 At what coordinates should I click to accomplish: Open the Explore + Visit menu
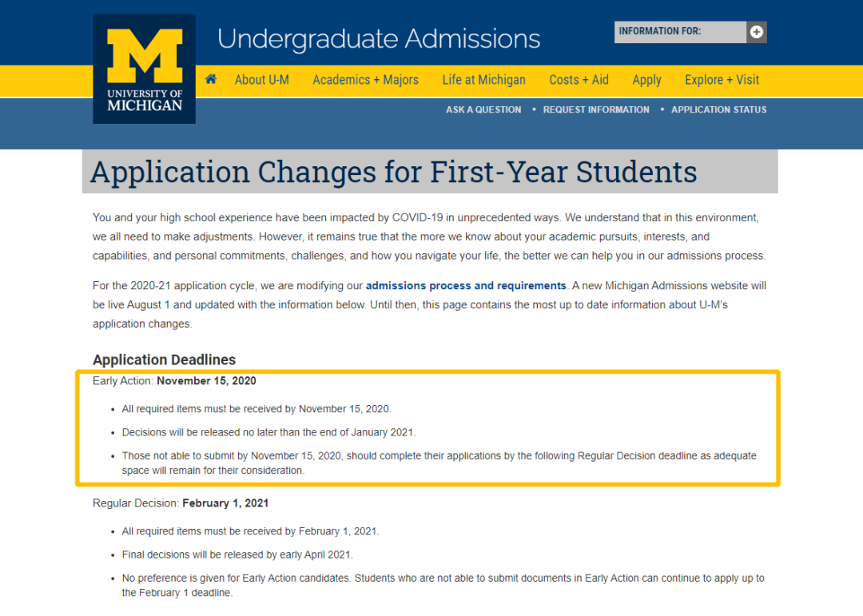722,80
